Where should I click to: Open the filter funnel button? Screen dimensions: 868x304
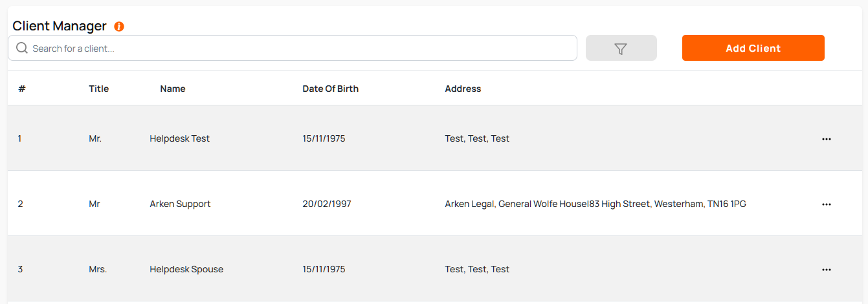pyautogui.click(x=621, y=49)
